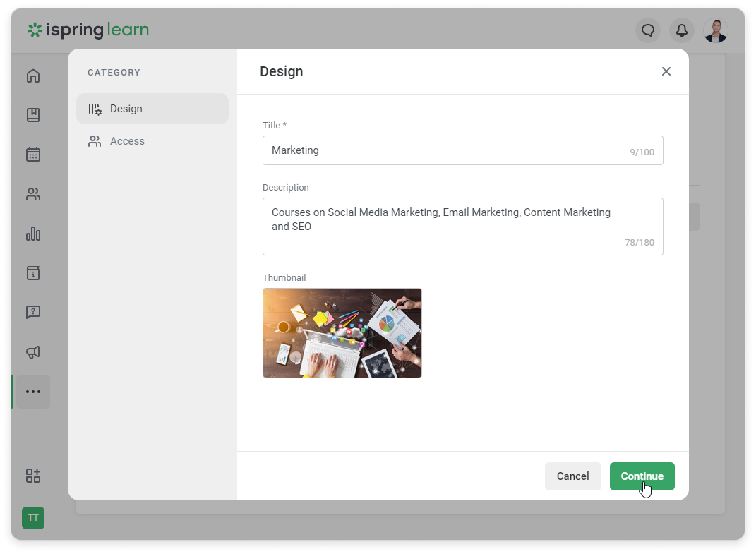The image size is (756, 554).
Task: Open the Calendar icon in sidebar
Action: (x=32, y=155)
